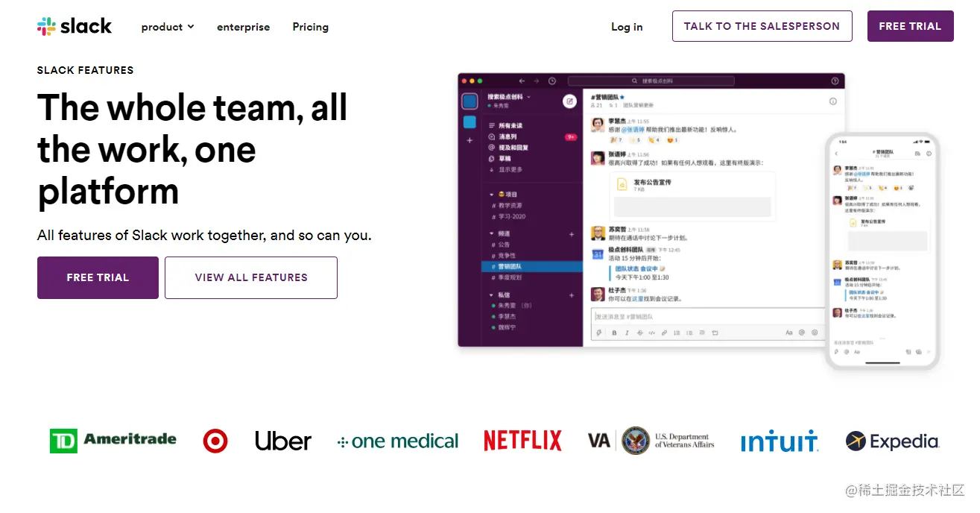Open the enterprise nav item

[x=243, y=27]
